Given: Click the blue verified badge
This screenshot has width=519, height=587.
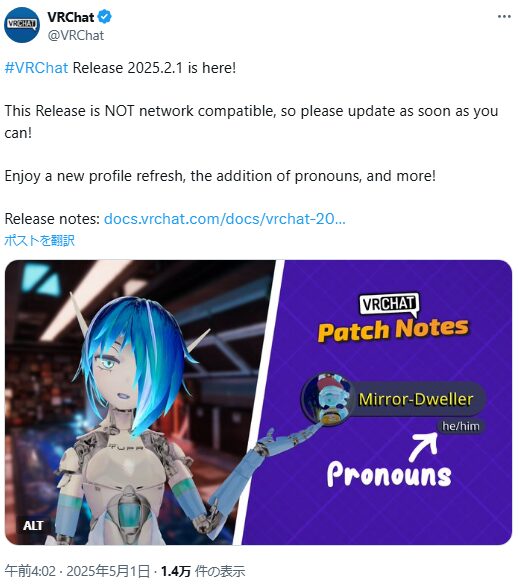Looking at the screenshot, I should [x=104, y=17].
